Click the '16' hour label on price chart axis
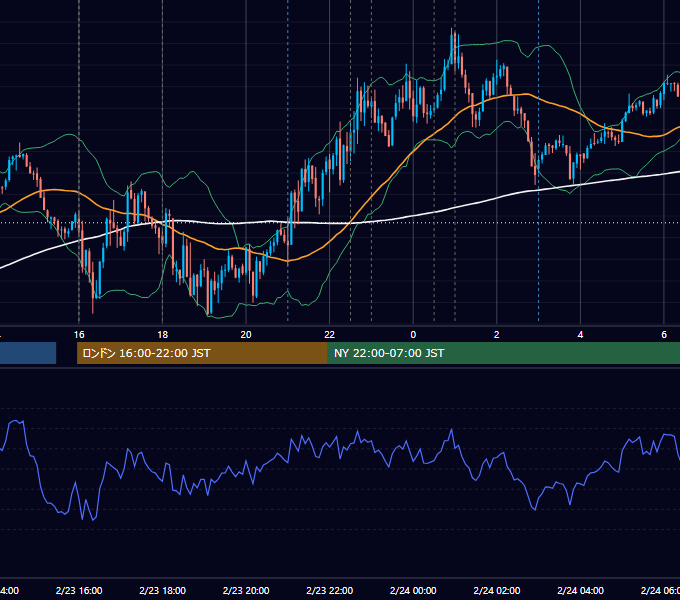The image size is (680, 600). (x=79, y=335)
